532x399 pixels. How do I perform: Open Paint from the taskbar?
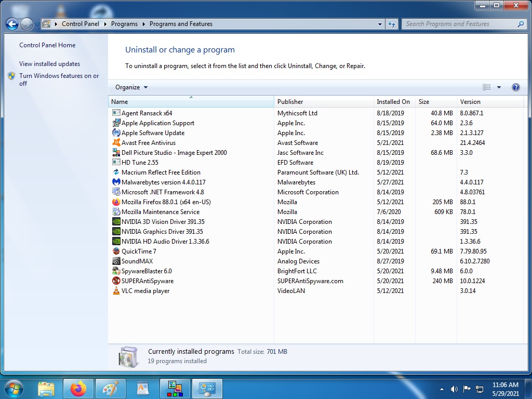111,389
